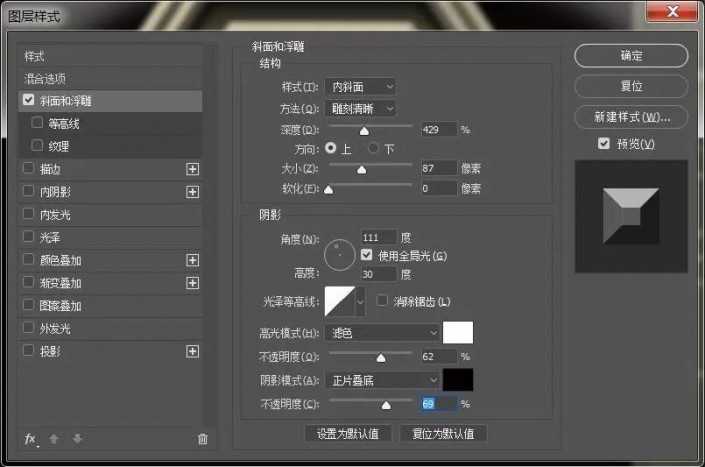705x467 pixels.
Task: Click the plus icon beside 渐变叠加
Action: 193,283
